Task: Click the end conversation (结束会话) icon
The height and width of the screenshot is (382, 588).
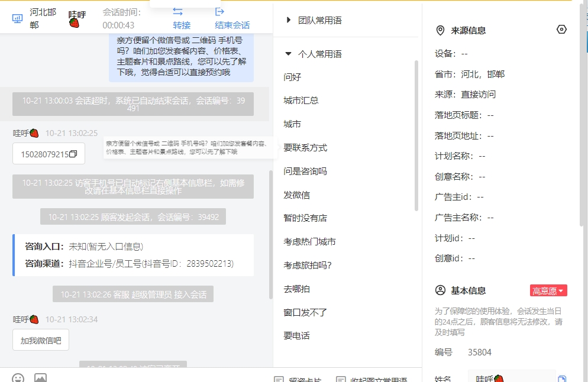Action: [219, 12]
